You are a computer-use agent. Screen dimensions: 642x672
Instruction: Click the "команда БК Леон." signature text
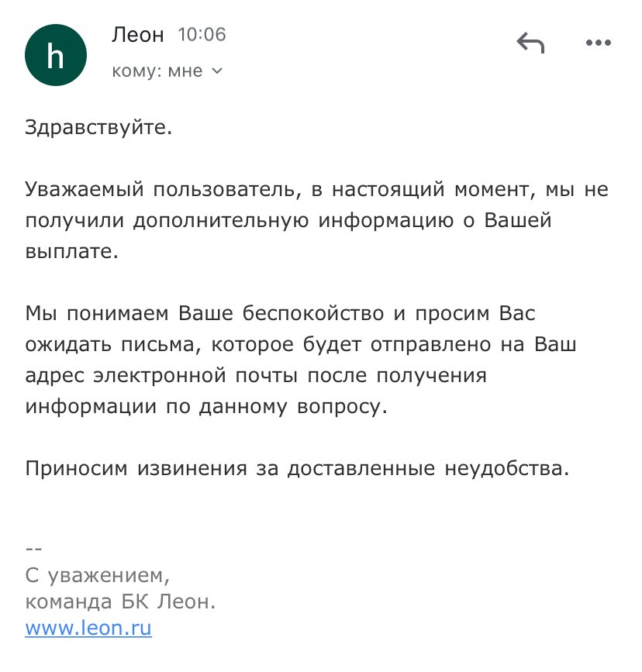tap(119, 602)
